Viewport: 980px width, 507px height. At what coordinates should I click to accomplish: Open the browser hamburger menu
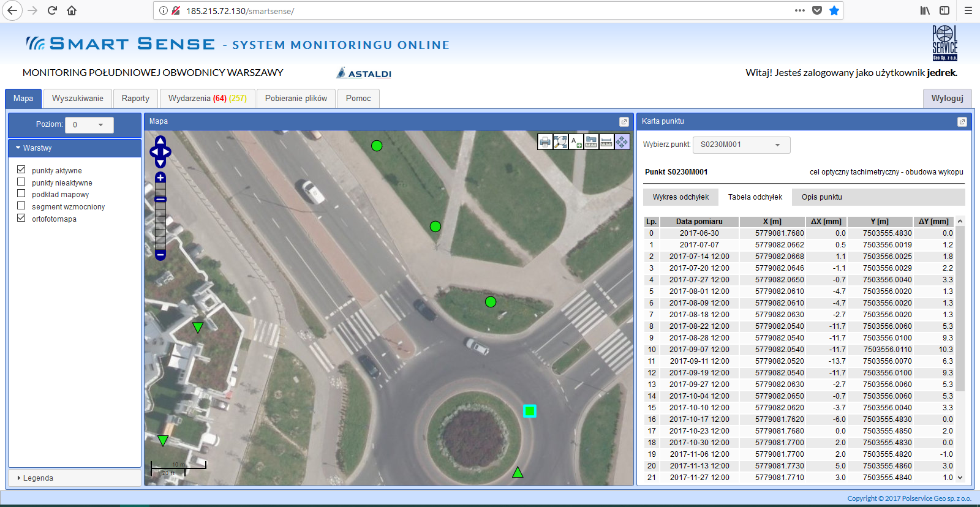click(968, 10)
